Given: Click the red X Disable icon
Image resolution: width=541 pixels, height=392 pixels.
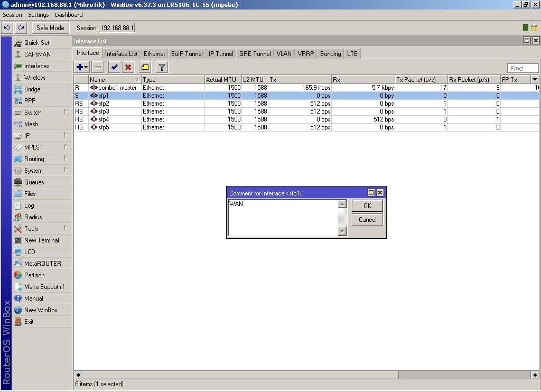Looking at the screenshot, I should [128, 67].
